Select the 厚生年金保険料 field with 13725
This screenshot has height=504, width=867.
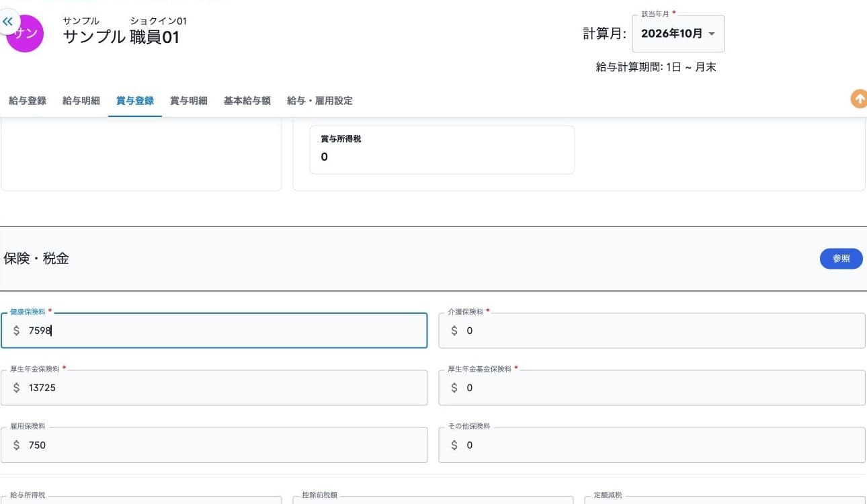[x=214, y=388]
